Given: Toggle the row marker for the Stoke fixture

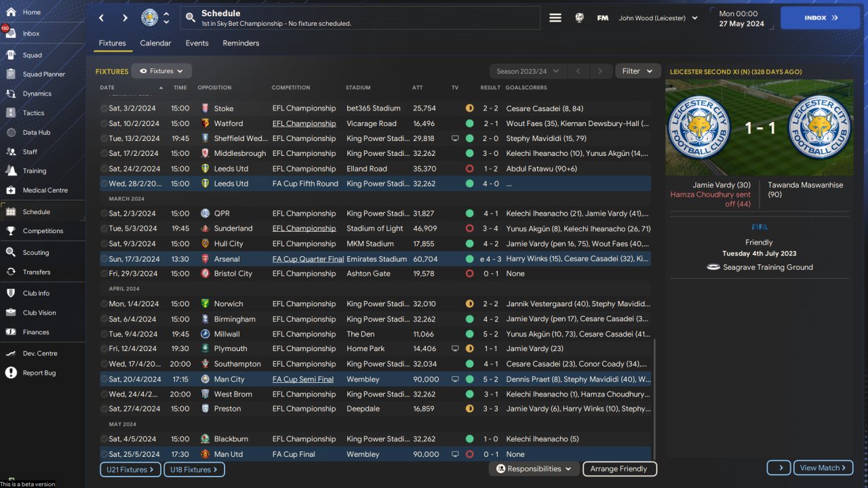Looking at the screenshot, I should pos(104,108).
